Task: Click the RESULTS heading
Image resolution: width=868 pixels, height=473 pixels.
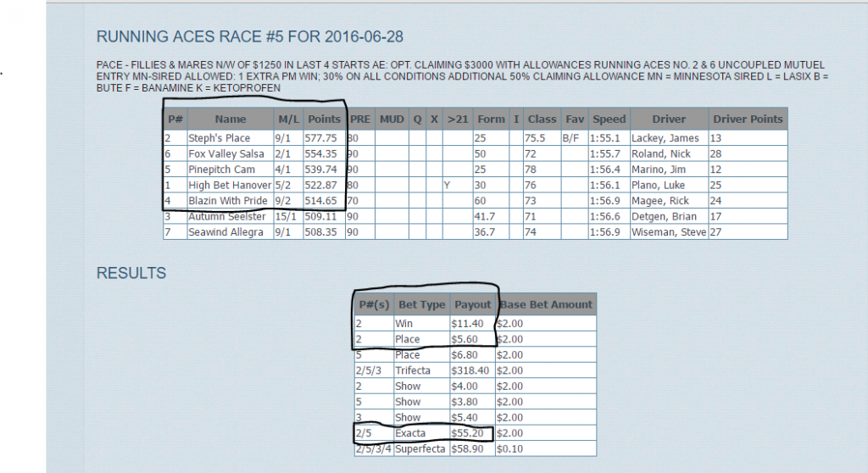Action: 131,273
